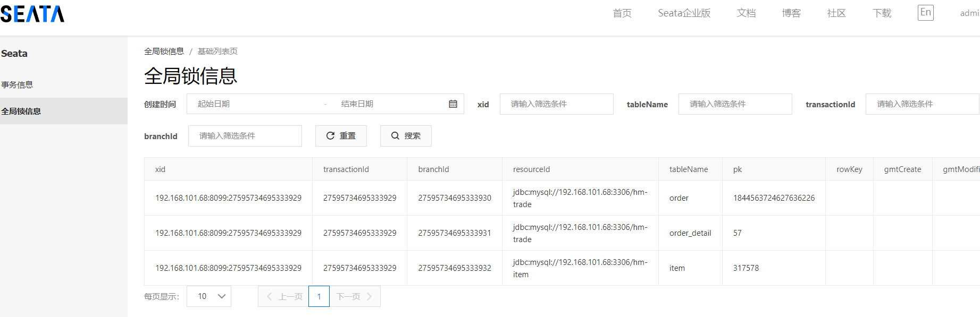Image resolution: width=980 pixels, height=317 pixels.
Task: Click the 下一页 next page button
Action: click(355, 296)
